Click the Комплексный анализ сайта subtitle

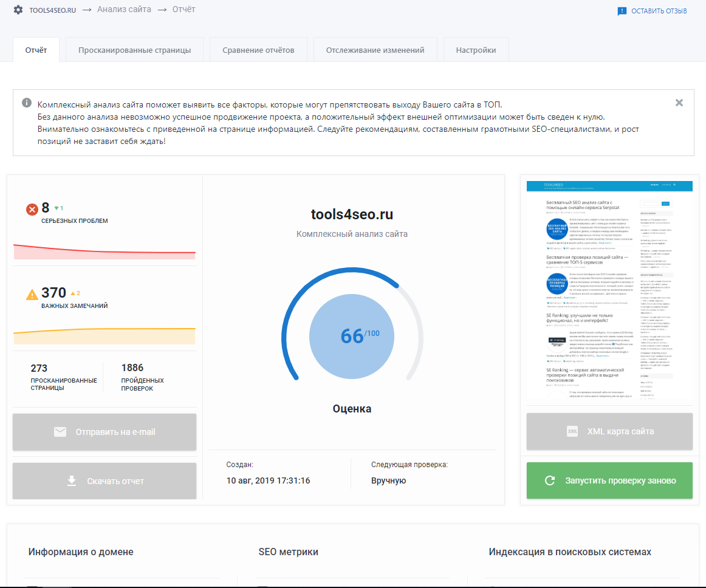point(352,234)
